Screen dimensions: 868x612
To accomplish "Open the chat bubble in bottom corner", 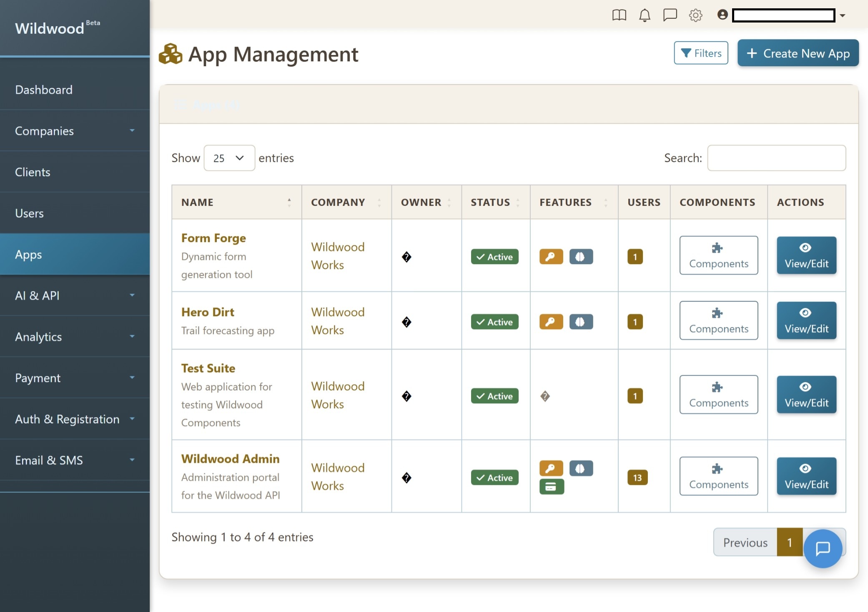I will coord(823,549).
